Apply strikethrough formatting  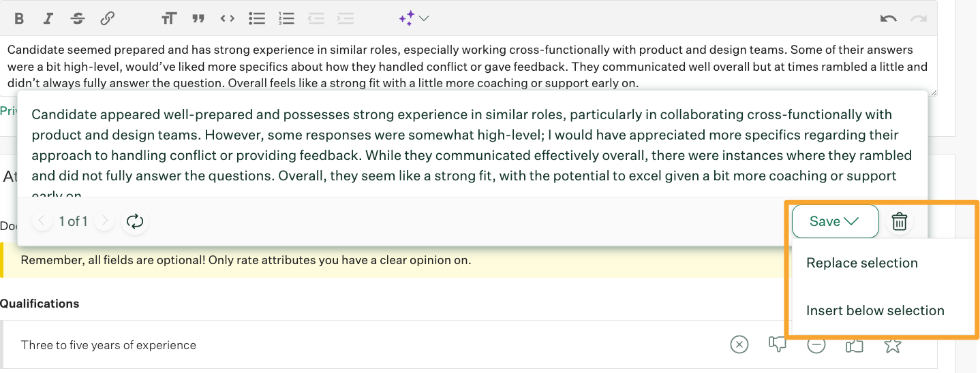pyautogui.click(x=78, y=18)
